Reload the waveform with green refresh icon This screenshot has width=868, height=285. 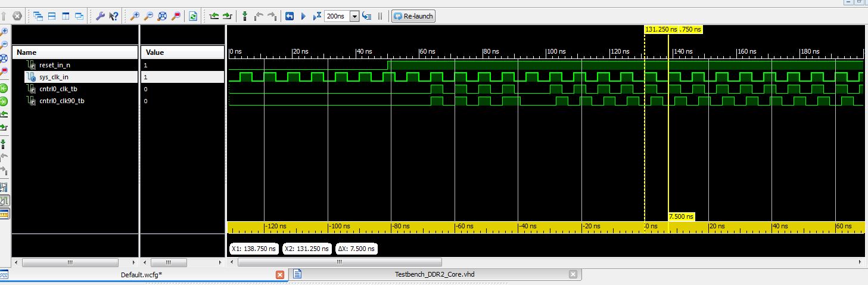pos(193,16)
